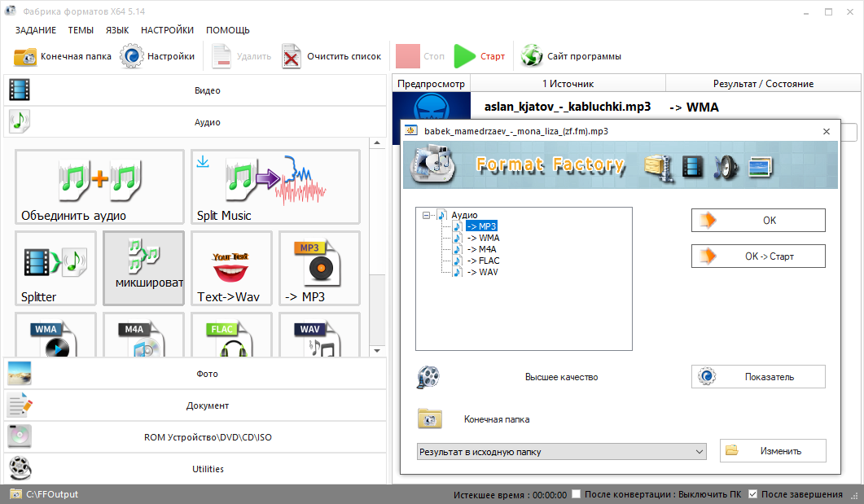Select the M4A conversion tile

(x=144, y=335)
